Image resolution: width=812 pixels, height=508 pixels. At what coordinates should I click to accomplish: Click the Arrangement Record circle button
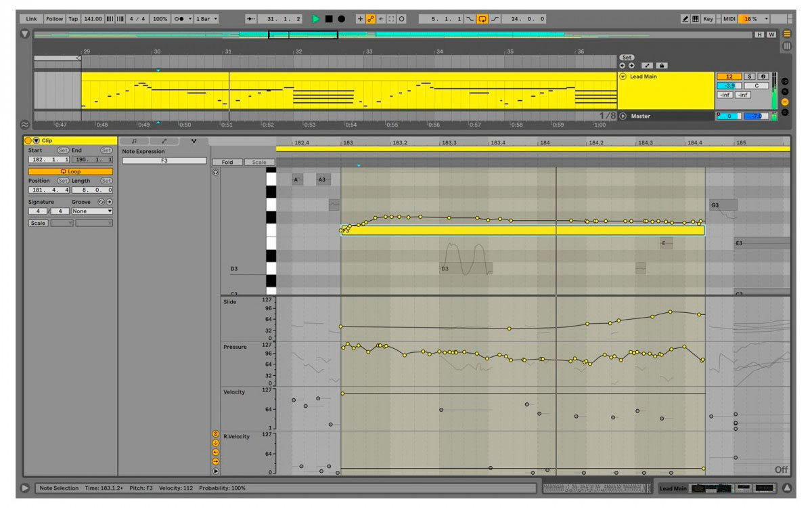tap(342, 19)
